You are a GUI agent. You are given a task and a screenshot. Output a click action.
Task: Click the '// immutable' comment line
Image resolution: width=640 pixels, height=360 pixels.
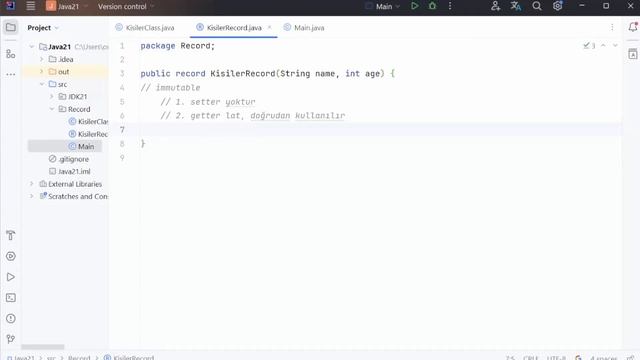click(170, 88)
